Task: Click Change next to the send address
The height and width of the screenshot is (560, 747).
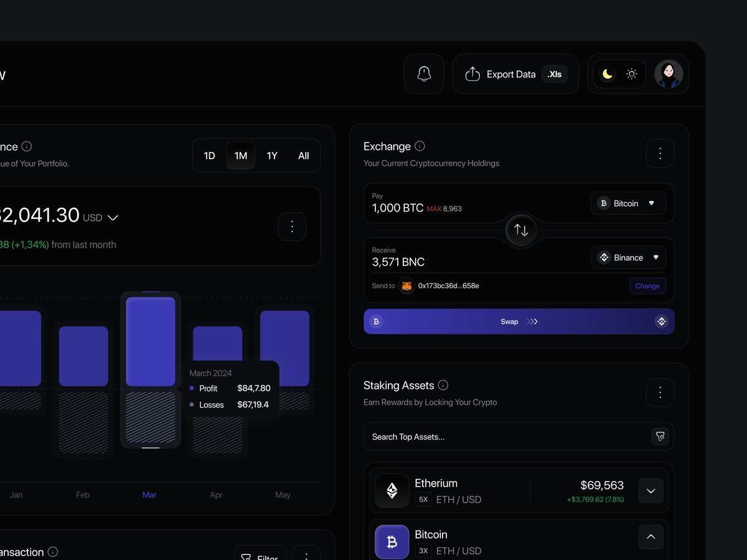Action: [647, 286]
